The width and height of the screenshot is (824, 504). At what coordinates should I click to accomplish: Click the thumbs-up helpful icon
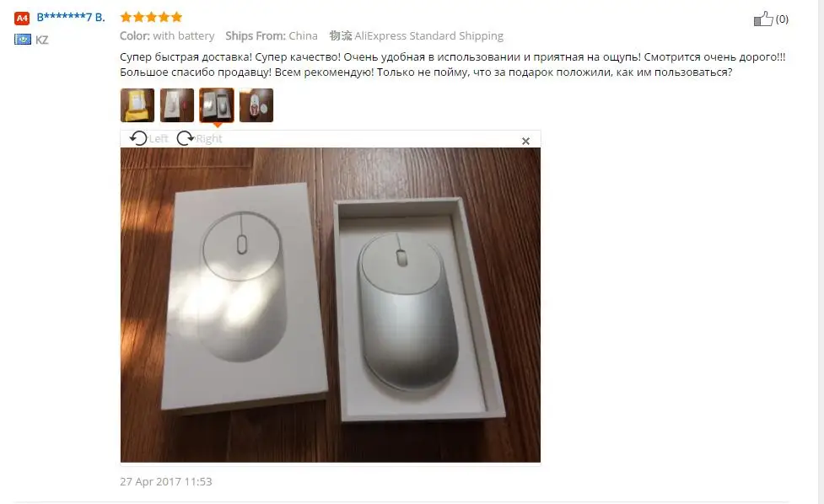click(763, 19)
